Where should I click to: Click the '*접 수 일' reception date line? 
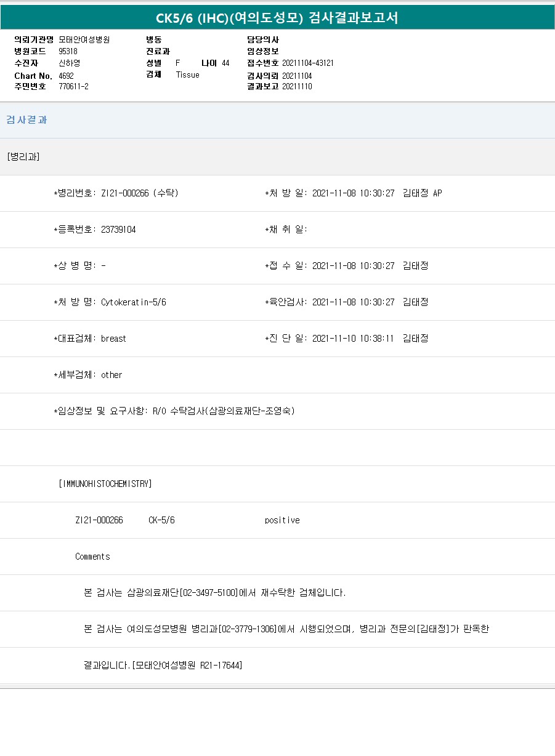point(346,265)
